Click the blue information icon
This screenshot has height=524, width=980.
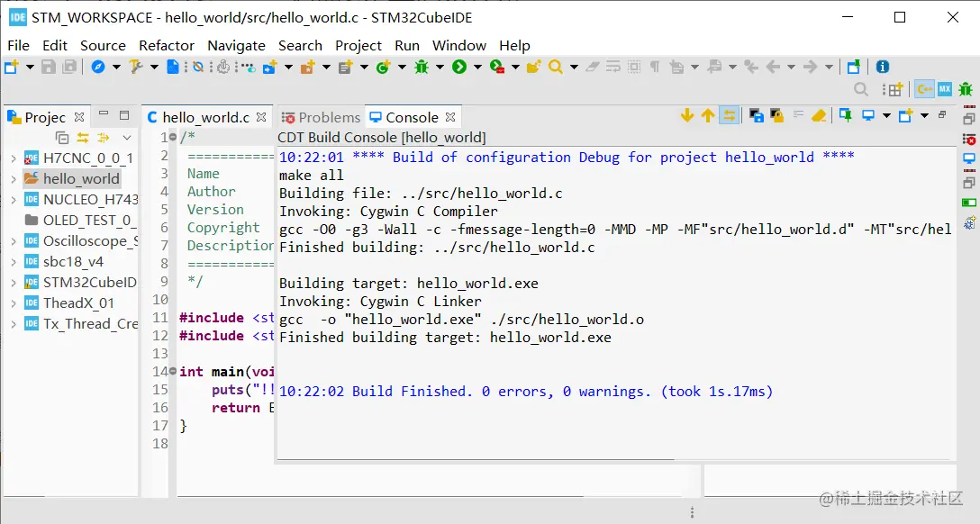coord(883,67)
